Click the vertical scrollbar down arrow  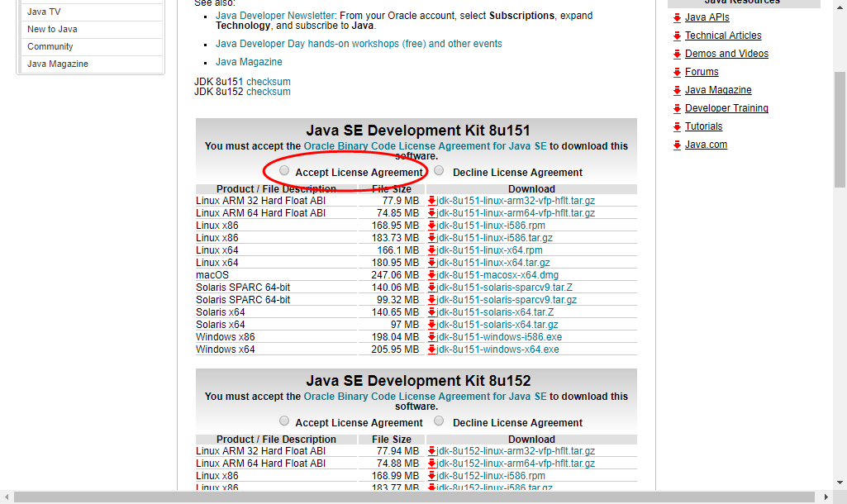point(840,483)
